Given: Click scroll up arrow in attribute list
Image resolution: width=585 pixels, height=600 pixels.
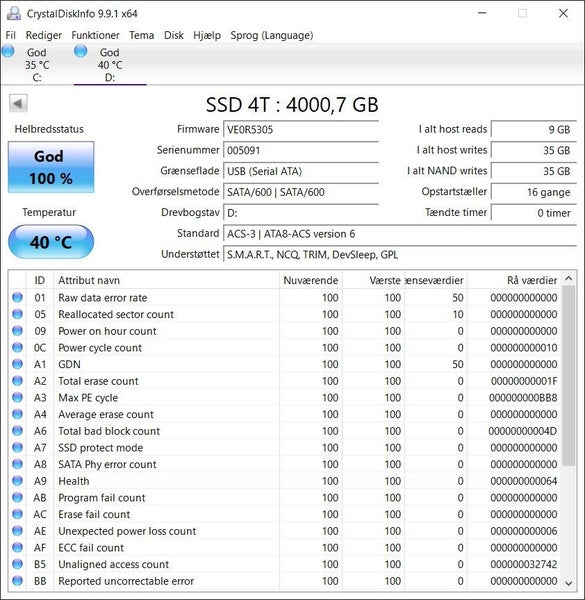Looking at the screenshot, I should 569,279.
